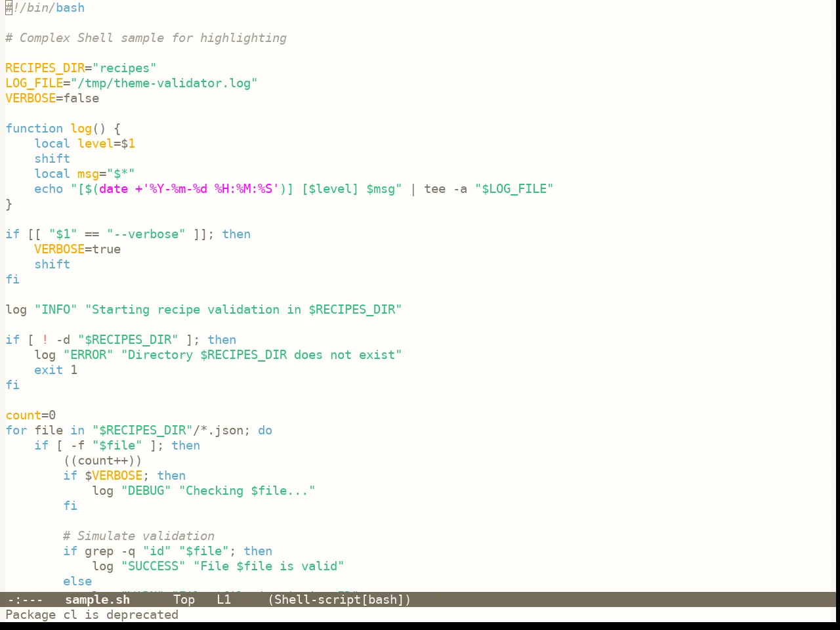Click '/*.json' glob in for loop

click(218, 430)
